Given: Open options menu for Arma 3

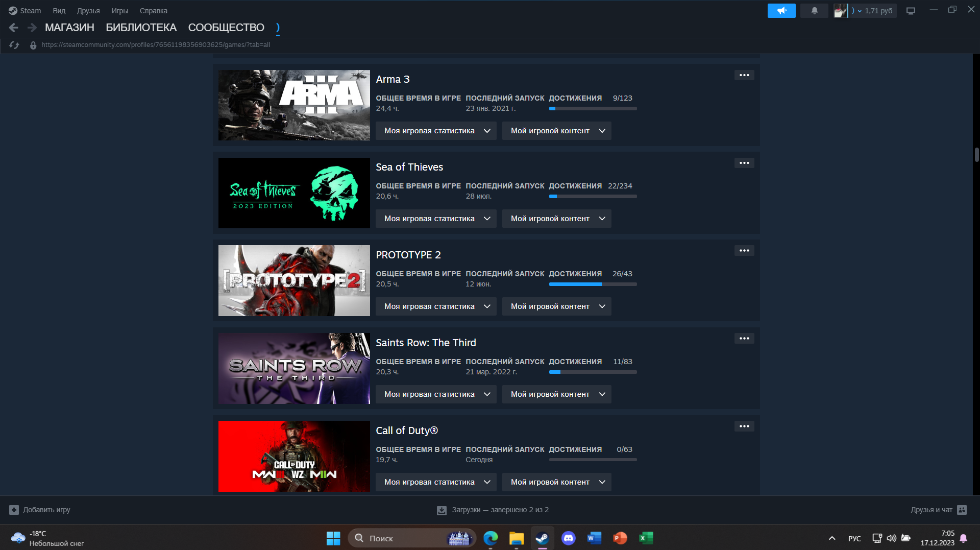Looking at the screenshot, I should click(x=744, y=75).
